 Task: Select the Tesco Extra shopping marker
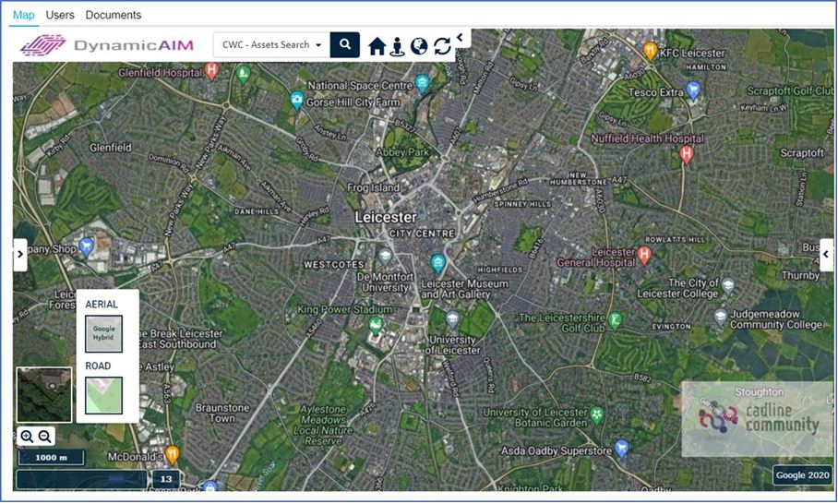[x=693, y=90]
